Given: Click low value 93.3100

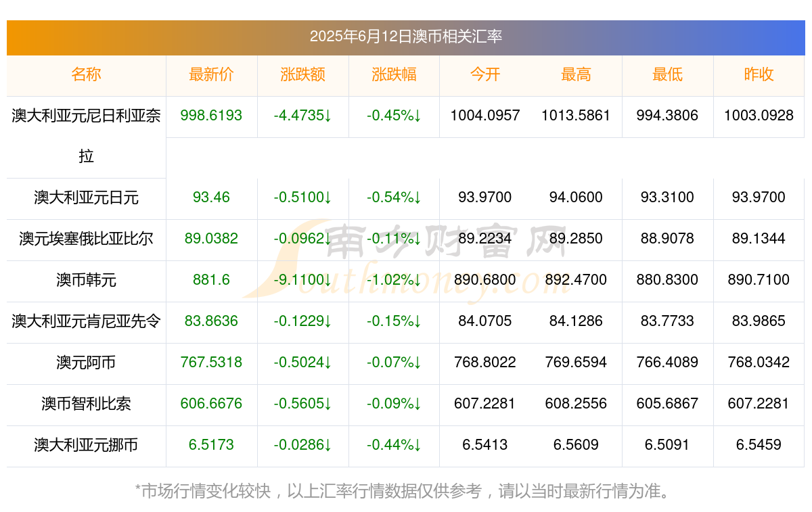Looking at the screenshot, I should click(x=667, y=197).
